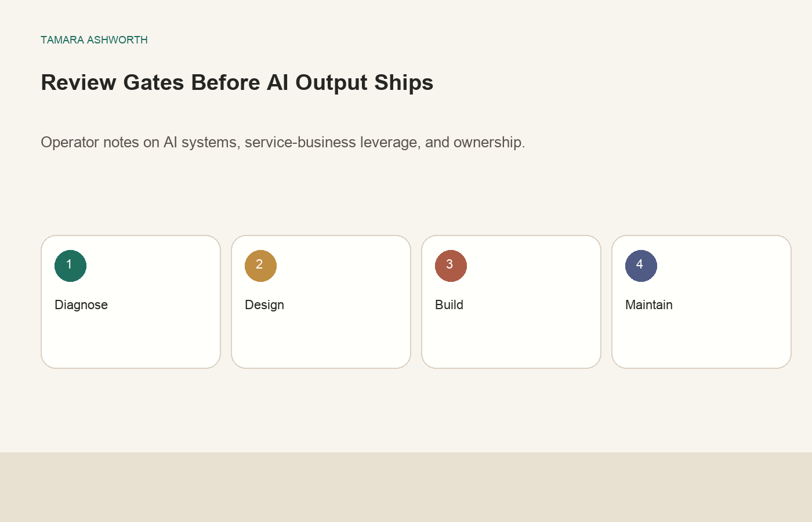Click the Operator notes subtitle text
Screen dimensions: 812x522
pos(283,142)
